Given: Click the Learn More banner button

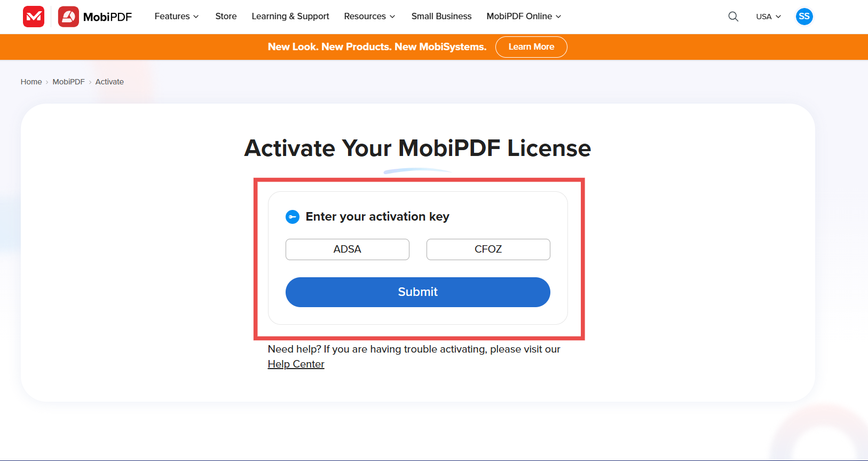Looking at the screenshot, I should click(531, 47).
